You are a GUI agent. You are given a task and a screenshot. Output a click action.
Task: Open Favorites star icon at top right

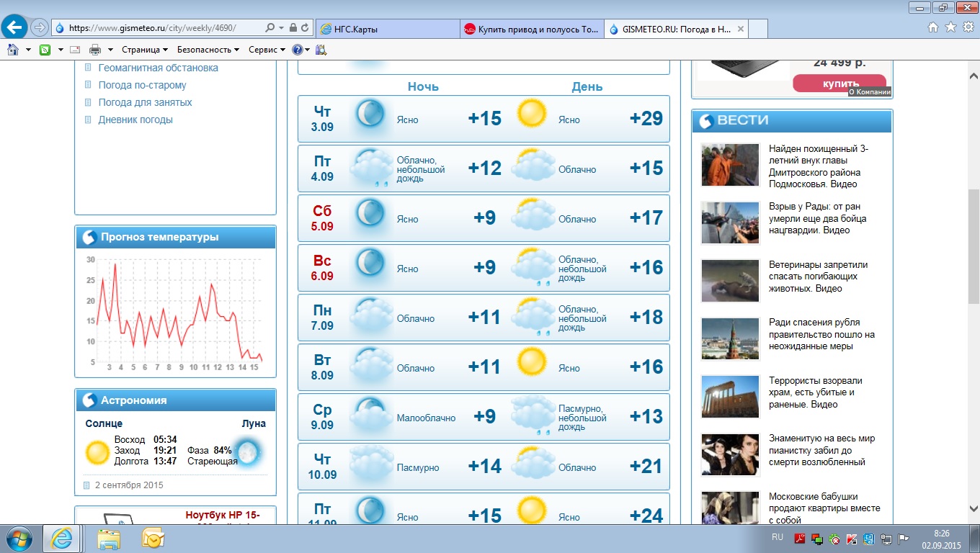pos(950,27)
